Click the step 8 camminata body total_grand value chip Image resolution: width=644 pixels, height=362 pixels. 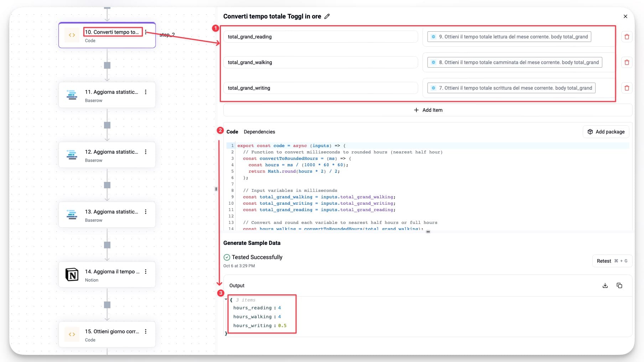pyautogui.click(x=515, y=62)
